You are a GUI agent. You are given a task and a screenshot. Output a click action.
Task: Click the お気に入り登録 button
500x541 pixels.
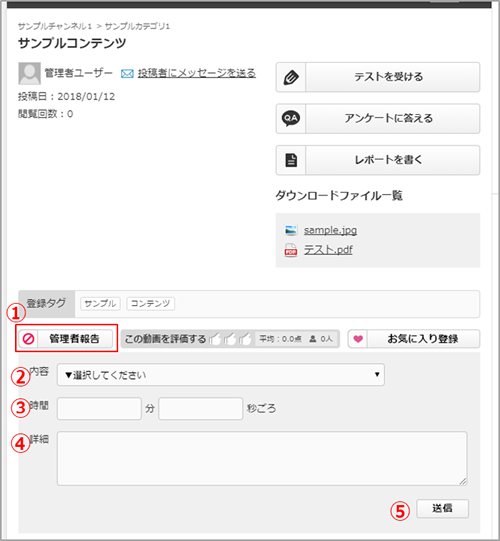(414, 339)
